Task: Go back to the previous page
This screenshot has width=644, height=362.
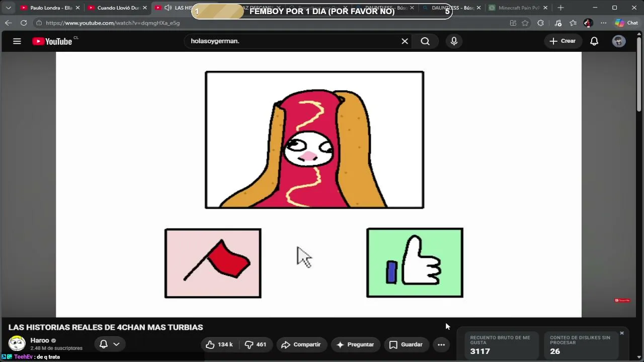Action: pos(9,23)
